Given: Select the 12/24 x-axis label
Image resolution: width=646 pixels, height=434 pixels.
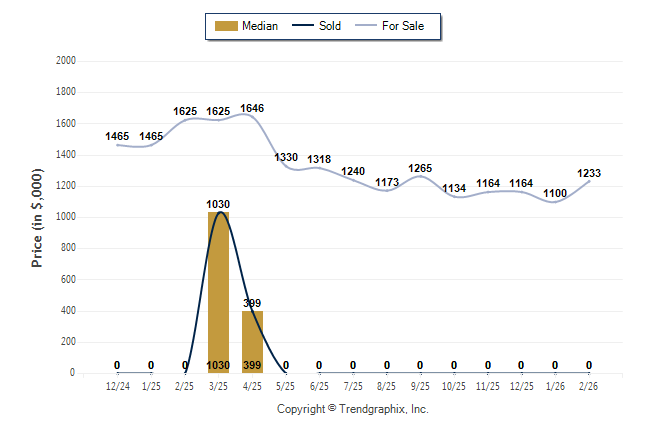Looking at the screenshot, I should click(x=117, y=385).
